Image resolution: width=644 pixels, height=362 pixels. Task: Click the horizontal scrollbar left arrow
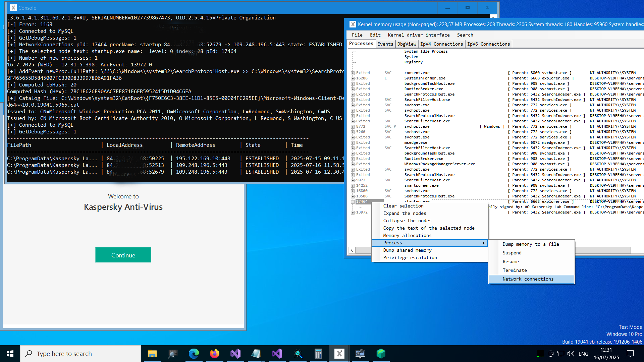pos(352,250)
